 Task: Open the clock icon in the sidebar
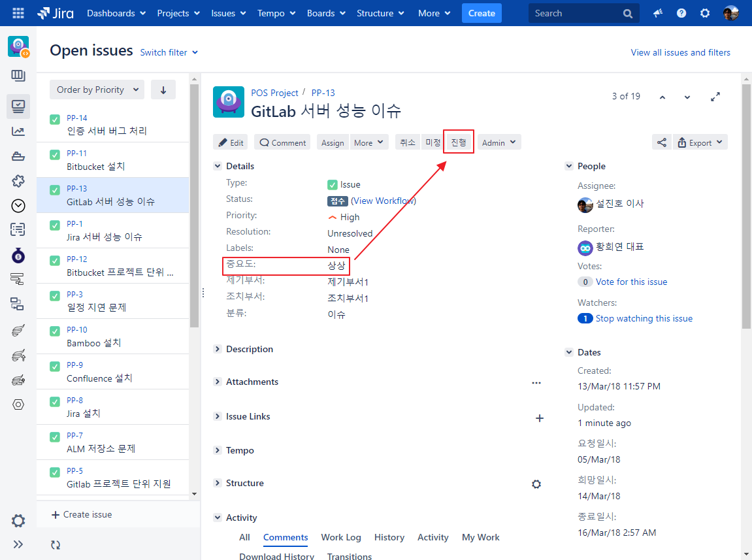[18, 206]
